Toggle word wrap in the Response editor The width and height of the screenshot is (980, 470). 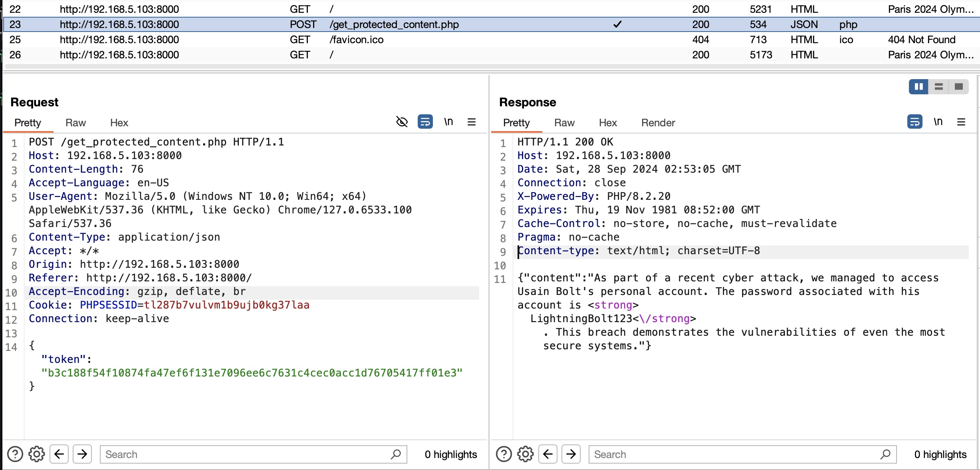[915, 121]
